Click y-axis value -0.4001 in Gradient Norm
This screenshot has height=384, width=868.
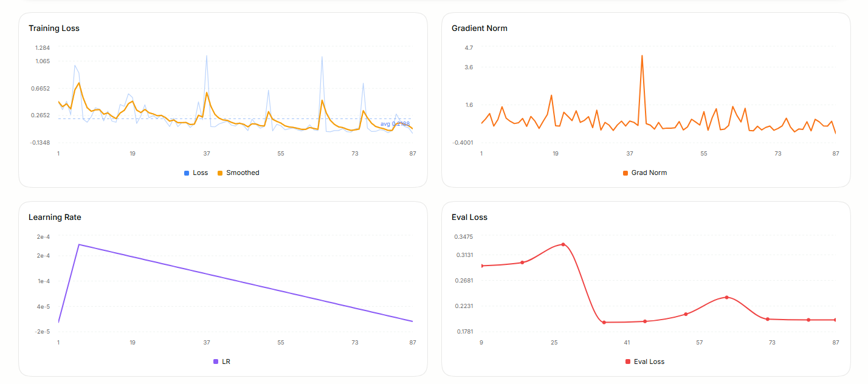(x=463, y=143)
